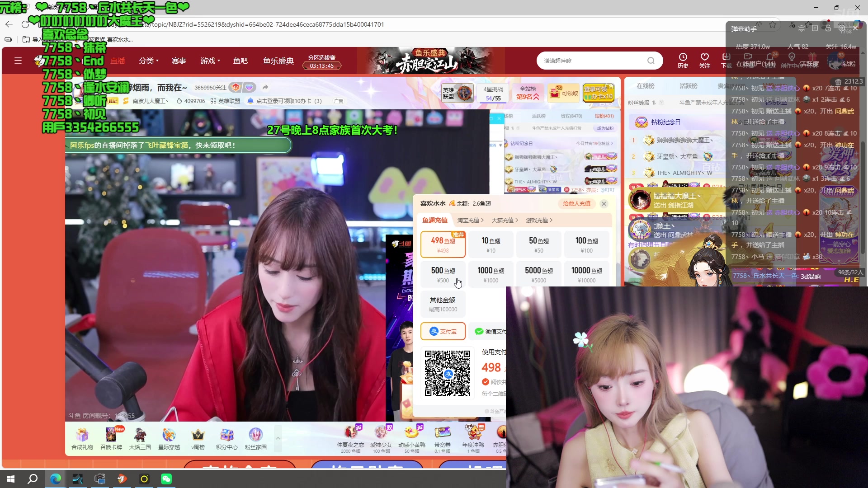Open WeChat from the taskbar
Screen dimensions: 868x488
(166, 479)
